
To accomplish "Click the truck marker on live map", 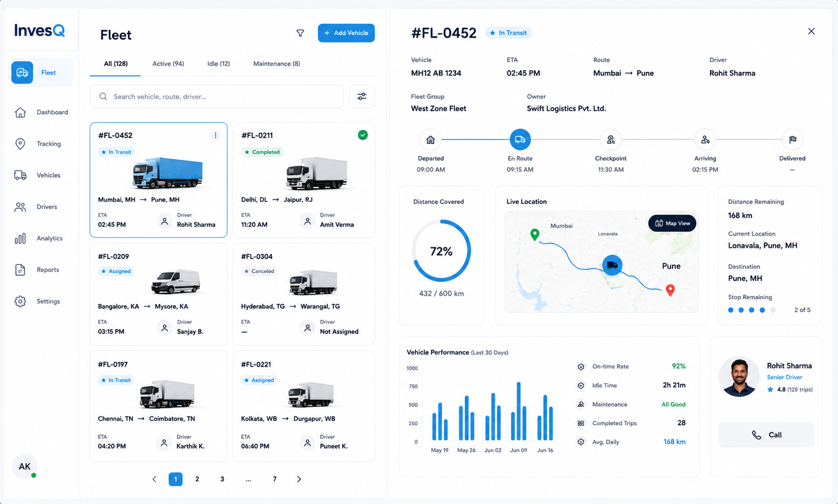I will coord(612,265).
